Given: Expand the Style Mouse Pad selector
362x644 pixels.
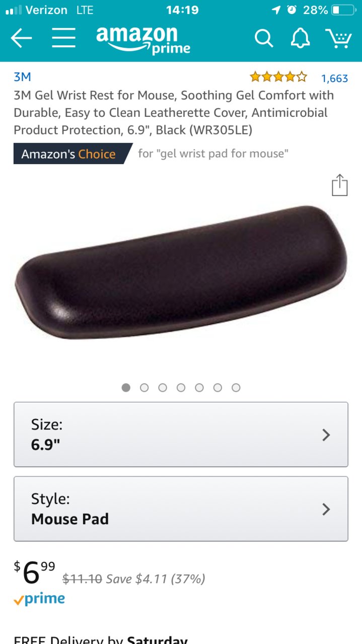Looking at the screenshot, I should point(181,509).
